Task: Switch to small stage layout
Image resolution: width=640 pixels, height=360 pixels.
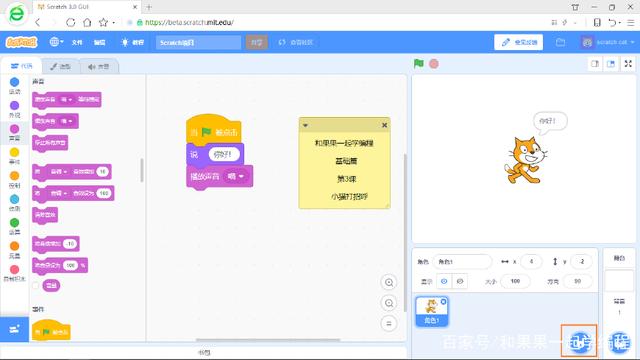Action: pyautogui.click(x=595, y=64)
